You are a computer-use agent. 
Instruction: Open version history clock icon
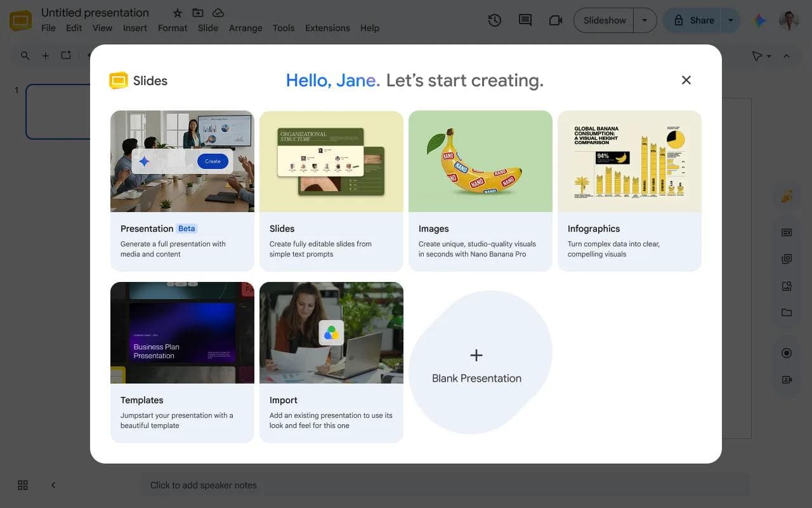tap(495, 20)
